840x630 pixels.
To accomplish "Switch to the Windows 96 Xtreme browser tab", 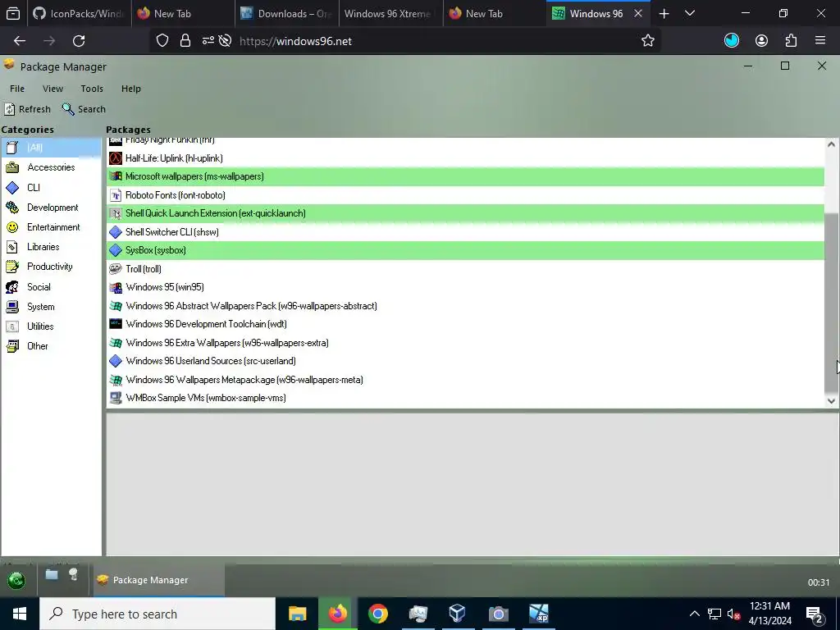I will coord(391,13).
